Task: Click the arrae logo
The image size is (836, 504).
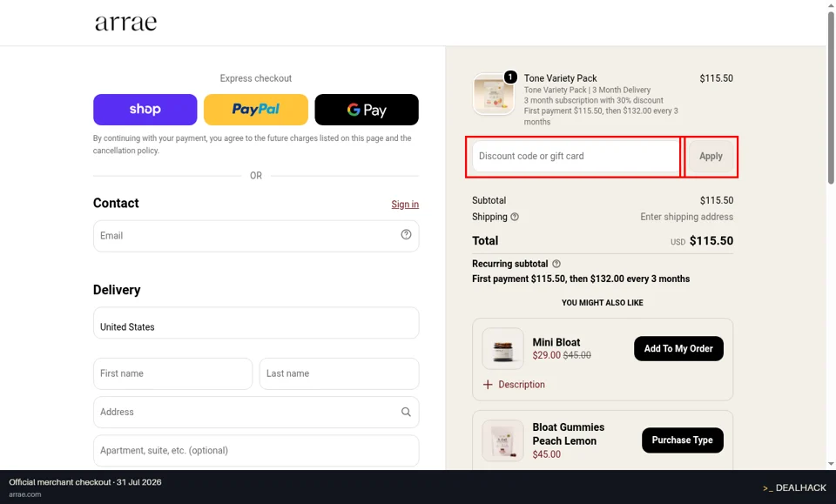Action: tap(125, 23)
